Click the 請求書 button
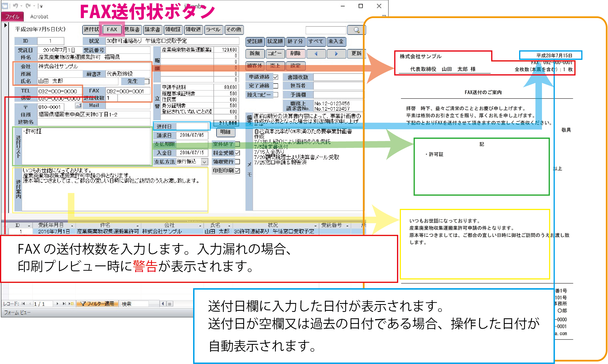The image size is (608, 364). click(x=152, y=30)
